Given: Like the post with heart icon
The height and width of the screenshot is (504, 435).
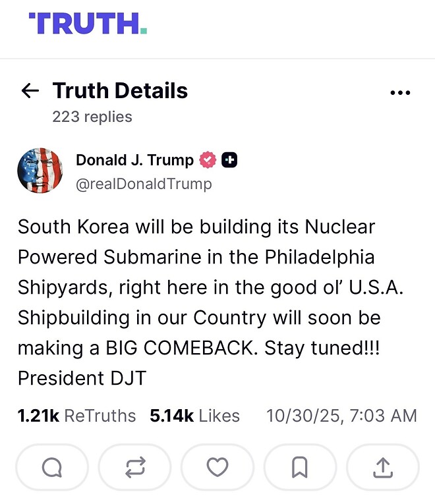Looking at the screenshot, I should pyautogui.click(x=217, y=467).
